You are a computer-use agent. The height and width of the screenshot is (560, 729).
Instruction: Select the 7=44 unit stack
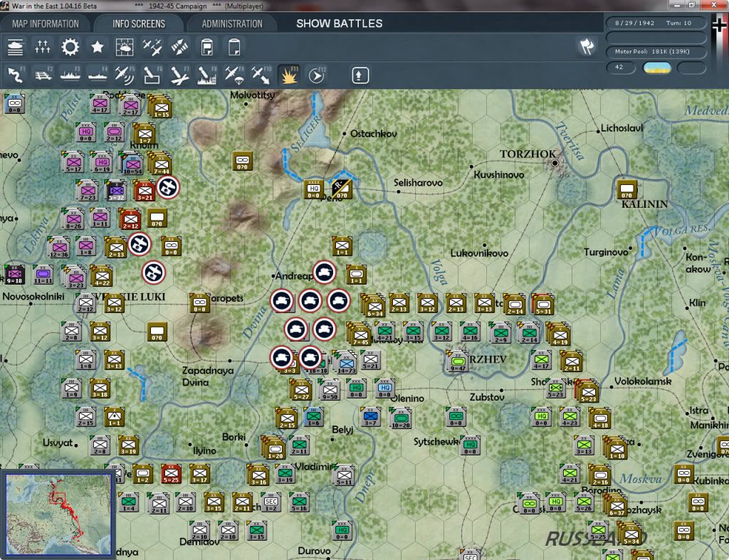click(x=160, y=164)
